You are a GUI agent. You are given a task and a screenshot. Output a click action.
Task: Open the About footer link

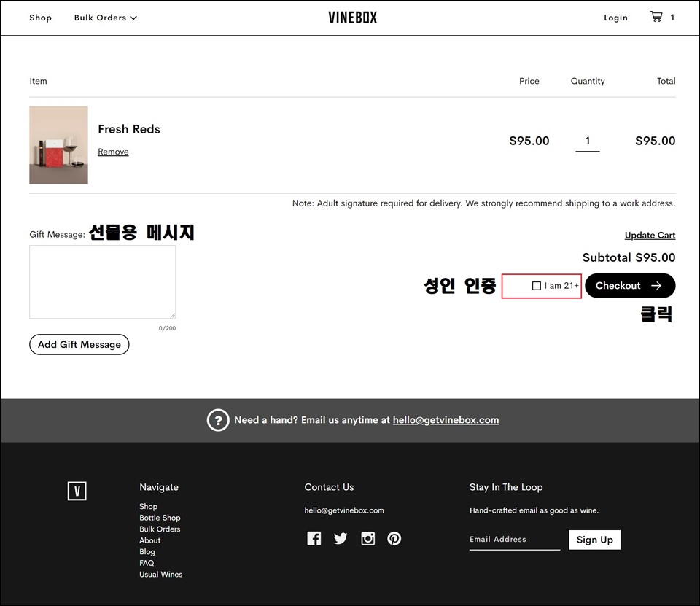pyautogui.click(x=150, y=540)
